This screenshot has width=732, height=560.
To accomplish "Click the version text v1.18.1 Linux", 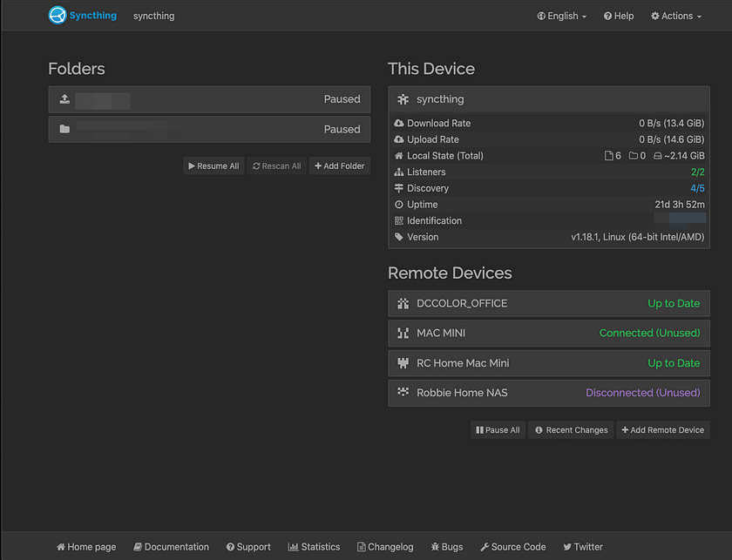I will pyautogui.click(x=638, y=237).
